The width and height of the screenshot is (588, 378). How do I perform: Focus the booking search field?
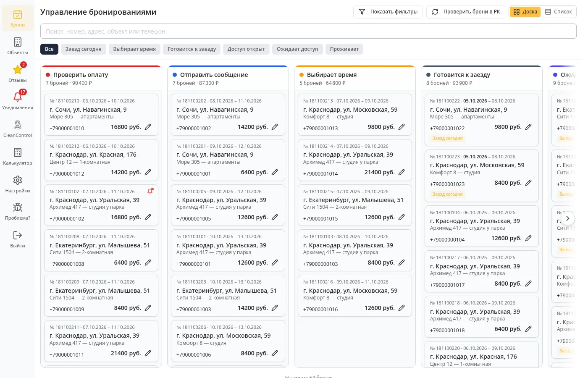click(308, 31)
